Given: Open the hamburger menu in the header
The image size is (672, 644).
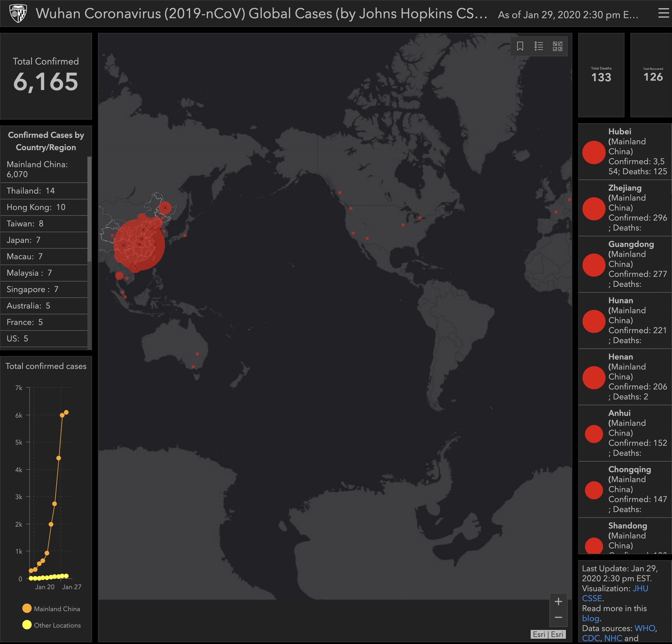Looking at the screenshot, I should point(663,13).
